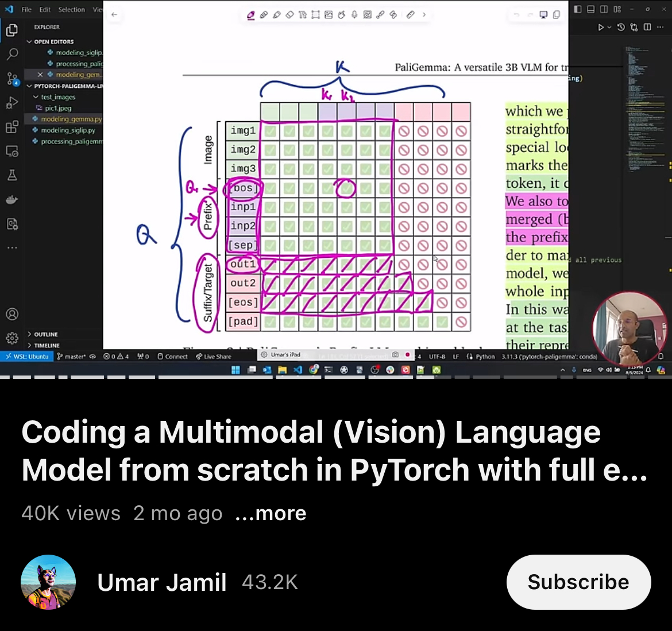Screen dimensions: 672x631
Task: Click Live Share in status bar
Action: [x=214, y=357]
